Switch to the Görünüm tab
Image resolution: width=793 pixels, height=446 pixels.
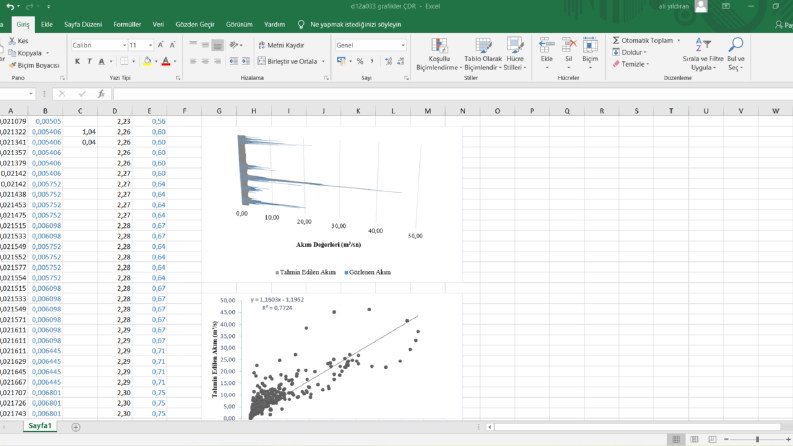tap(239, 24)
